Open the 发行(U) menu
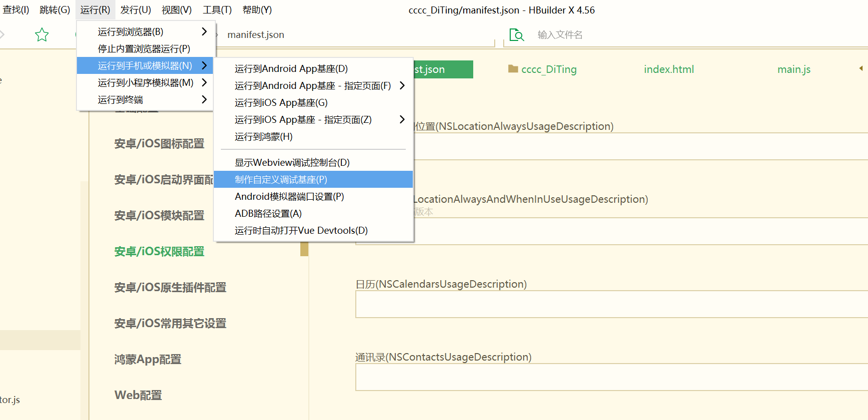The image size is (868, 420). pyautogui.click(x=135, y=10)
